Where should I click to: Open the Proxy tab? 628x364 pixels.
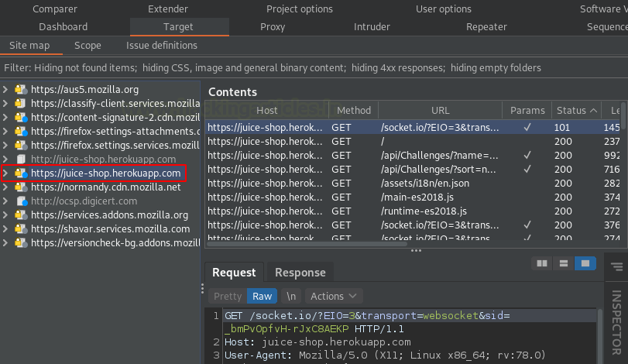coord(273,26)
